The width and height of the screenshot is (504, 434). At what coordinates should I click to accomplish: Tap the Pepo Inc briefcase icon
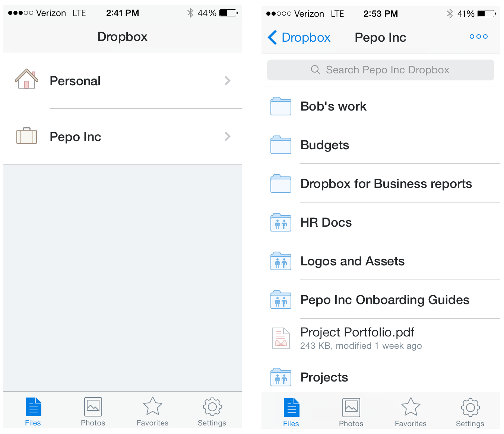click(x=26, y=136)
